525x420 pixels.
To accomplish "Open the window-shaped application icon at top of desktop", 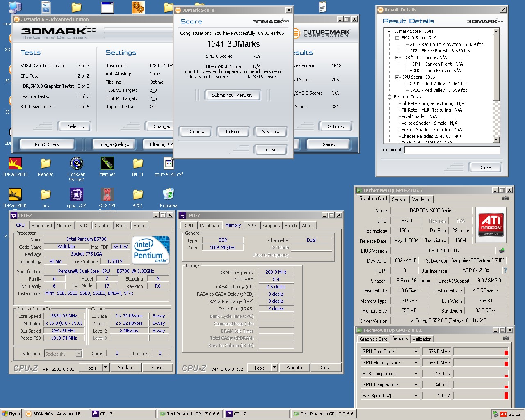I will [107, 7].
